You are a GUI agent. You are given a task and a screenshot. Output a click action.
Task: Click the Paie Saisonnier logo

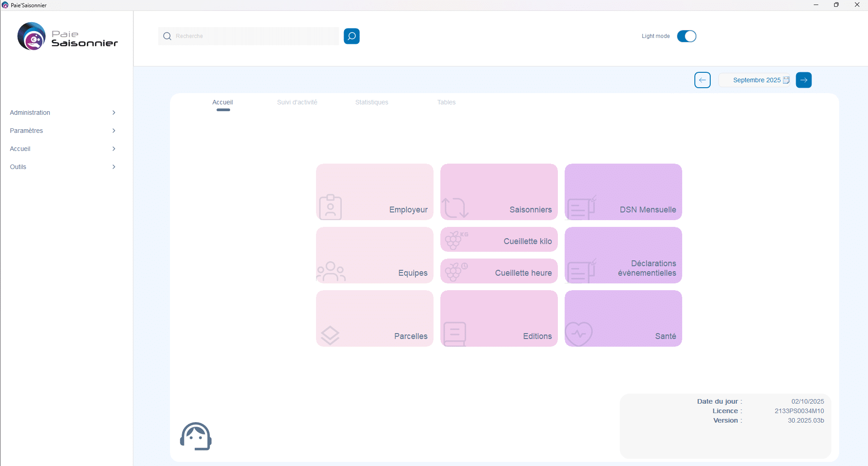pyautogui.click(x=67, y=37)
